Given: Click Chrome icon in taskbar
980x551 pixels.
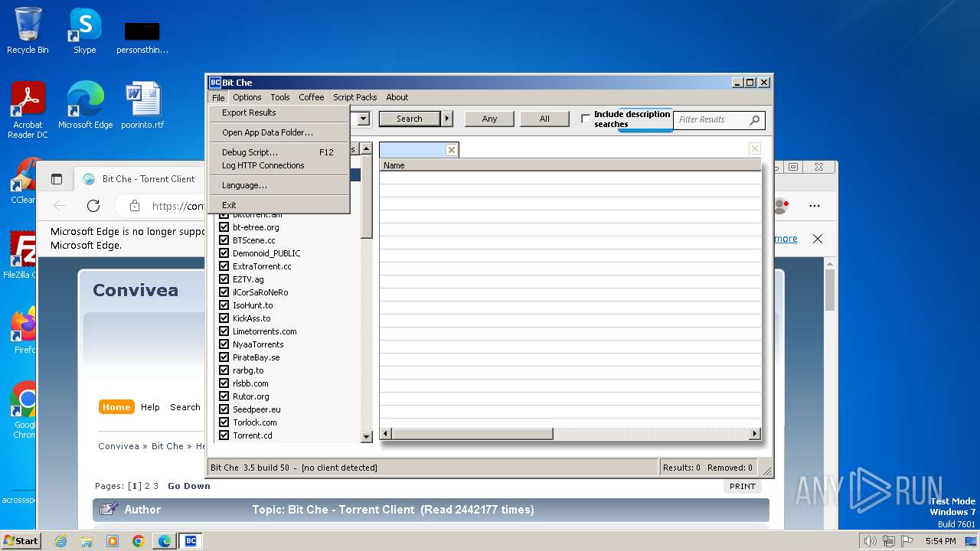Looking at the screenshot, I should [x=139, y=541].
